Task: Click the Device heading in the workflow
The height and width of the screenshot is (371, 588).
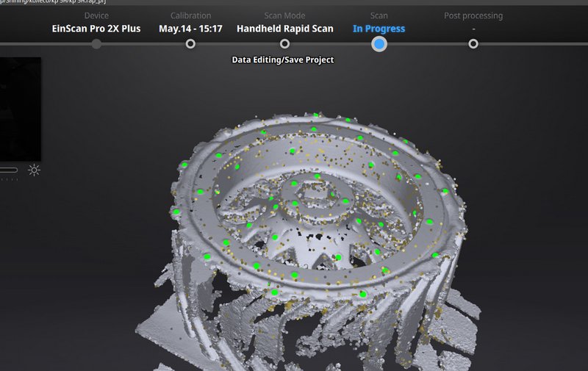Action: click(96, 15)
